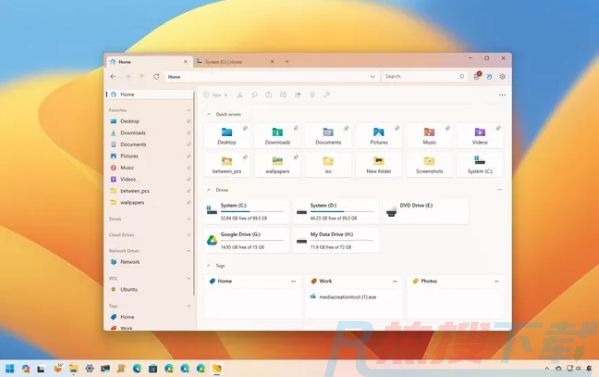Open the New folder tile
599x377 pixels.
coord(379,165)
